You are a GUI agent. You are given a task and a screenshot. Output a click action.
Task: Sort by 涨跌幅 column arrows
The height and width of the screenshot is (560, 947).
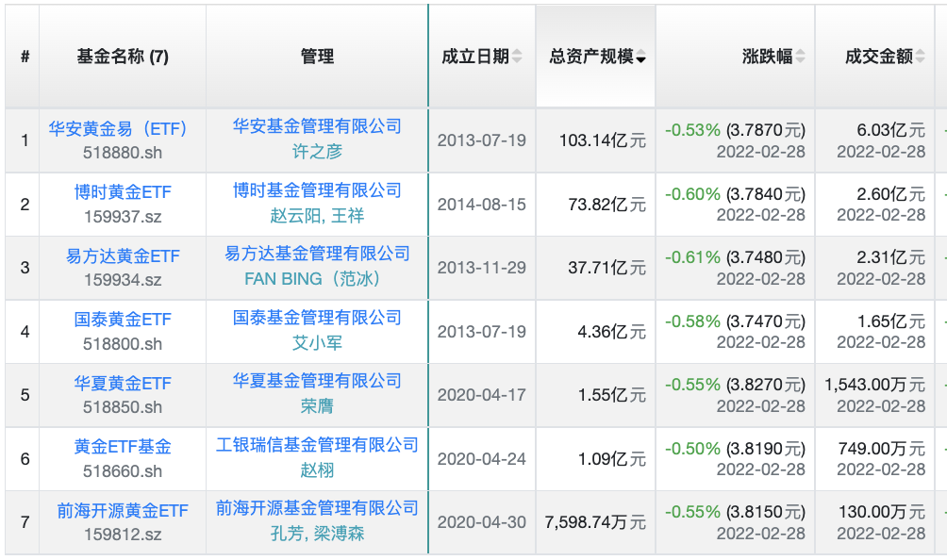(800, 57)
